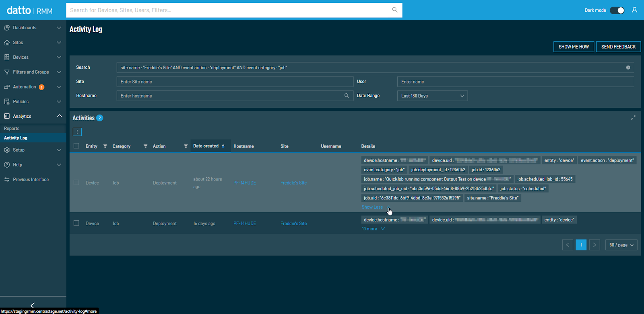Click the Hostname field magnifier icon
Screen dimensions: 644x314
(x=347, y=96)
